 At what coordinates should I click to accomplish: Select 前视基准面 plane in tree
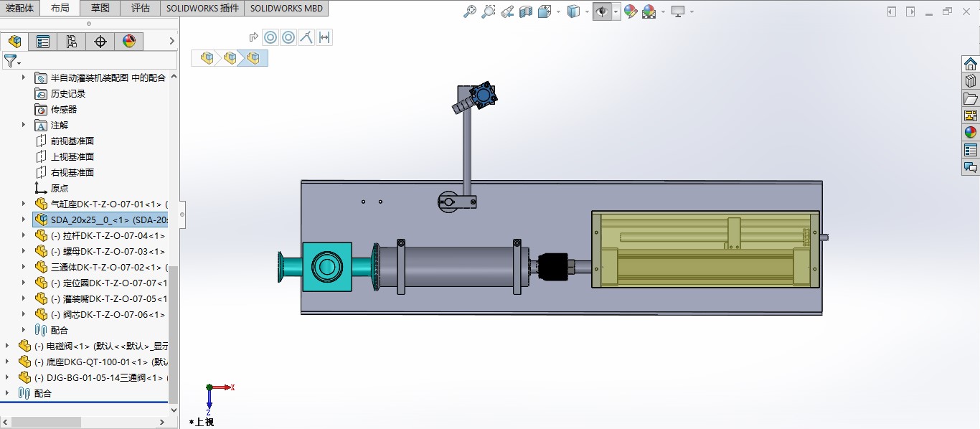pos(72,141)
